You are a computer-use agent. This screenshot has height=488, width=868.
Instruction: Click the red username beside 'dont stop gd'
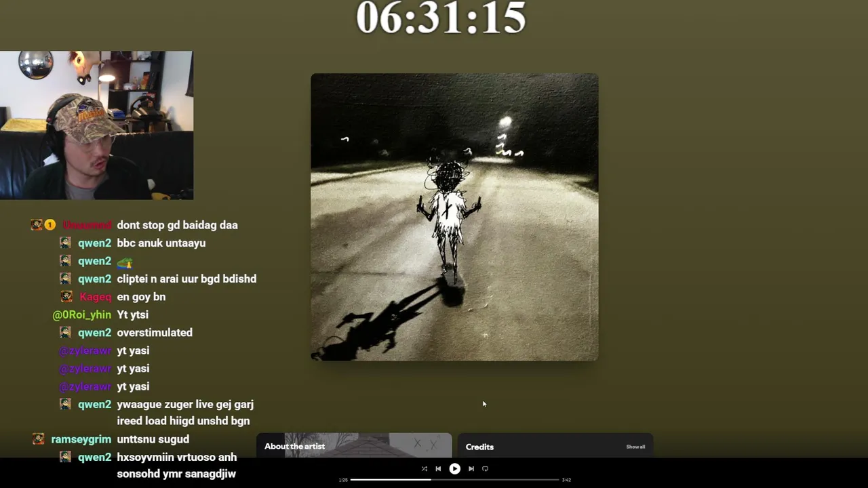pyautogui.click(x=87, y=225)
